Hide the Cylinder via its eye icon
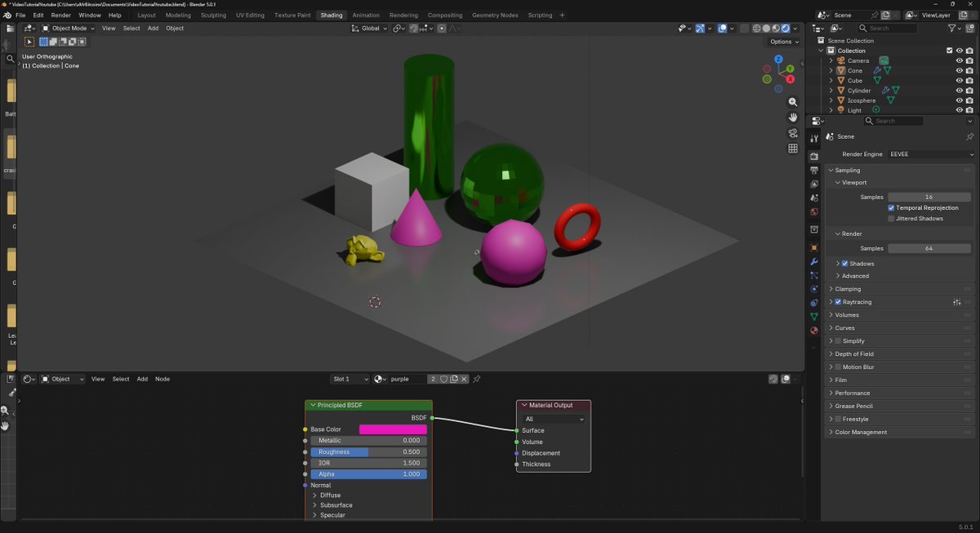980x533 pixels. coord(960,91)
